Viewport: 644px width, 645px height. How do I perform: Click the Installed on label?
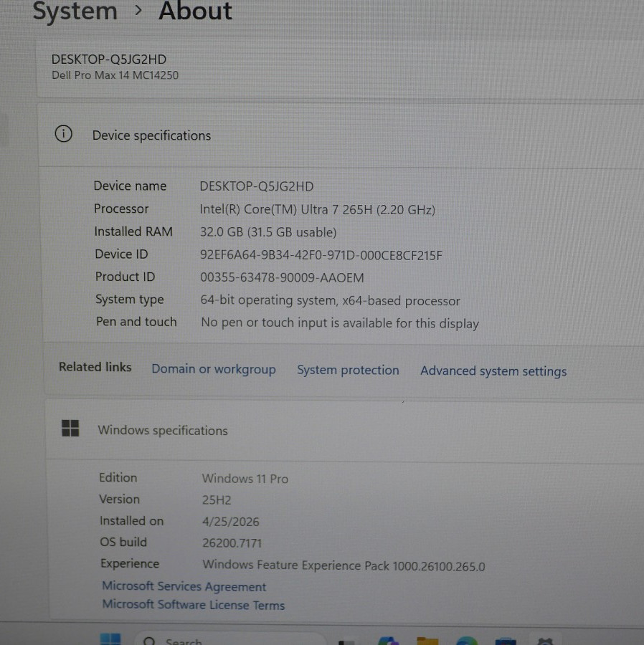pyautogui.click(x=132, y=521)
